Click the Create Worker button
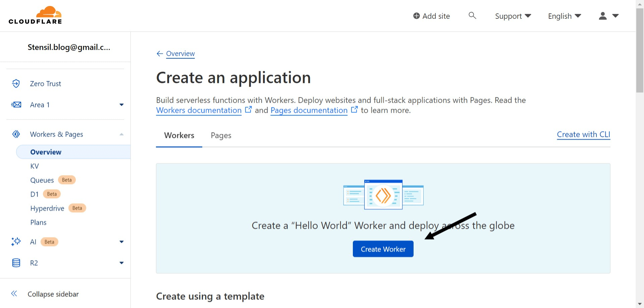The image size is (644, 308). coord(383,249)
